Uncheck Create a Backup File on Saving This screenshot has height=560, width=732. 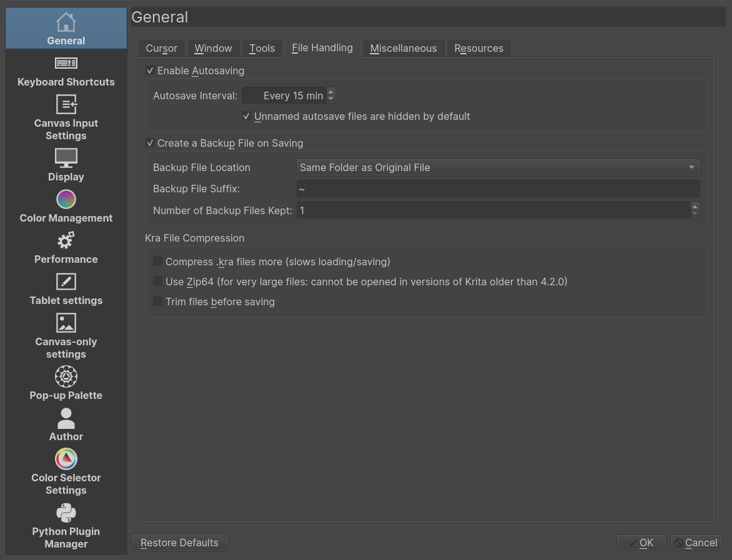(150, 143)
